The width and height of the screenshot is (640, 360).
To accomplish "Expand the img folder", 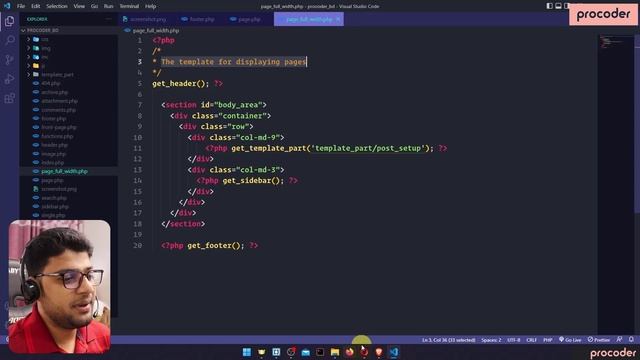I will 68,48.
